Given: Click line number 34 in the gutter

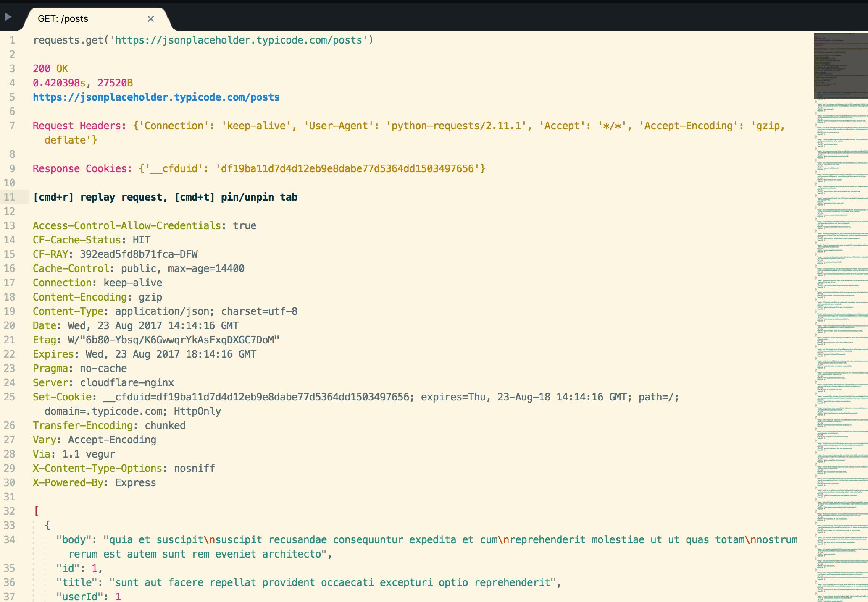Looking at the screenshot, I should click(x=9, y=539).
